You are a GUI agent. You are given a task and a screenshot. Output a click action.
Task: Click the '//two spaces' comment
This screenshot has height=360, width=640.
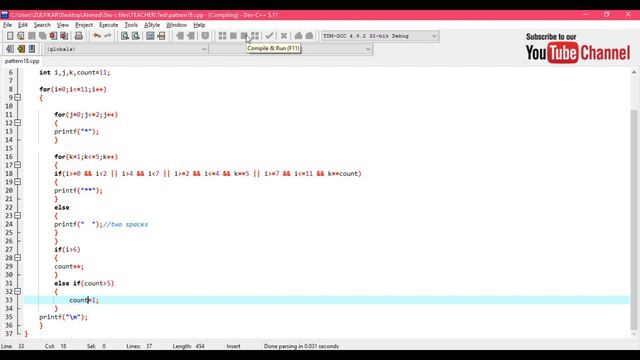coord(125,224)
